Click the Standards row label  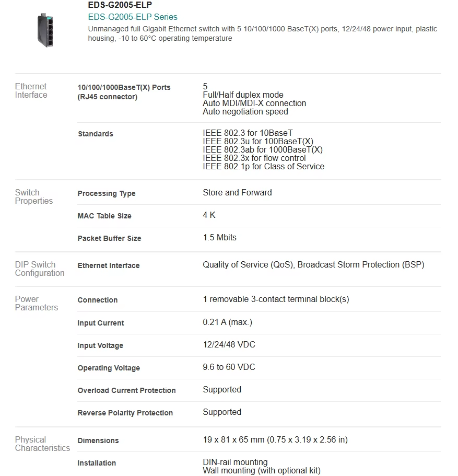(96, 134)
